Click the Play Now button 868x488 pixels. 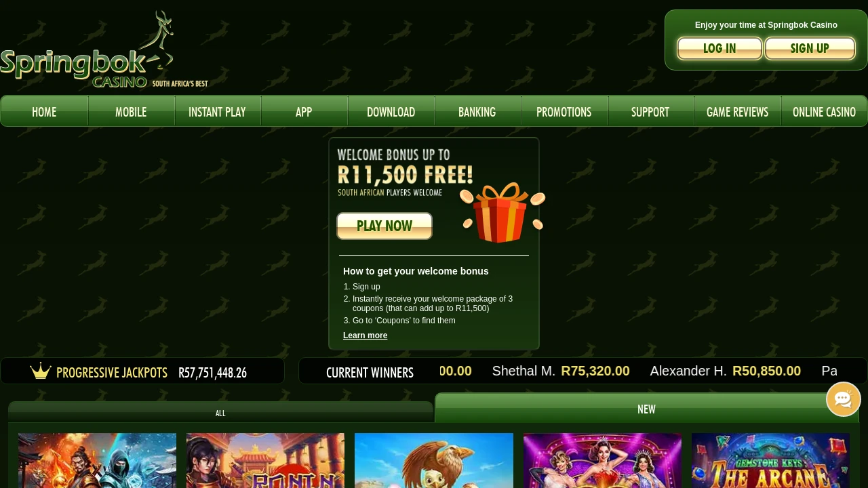(384, 226)
